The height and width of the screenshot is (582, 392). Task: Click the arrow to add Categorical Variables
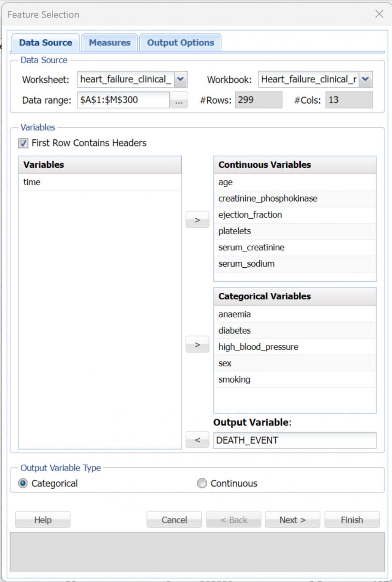197,344
